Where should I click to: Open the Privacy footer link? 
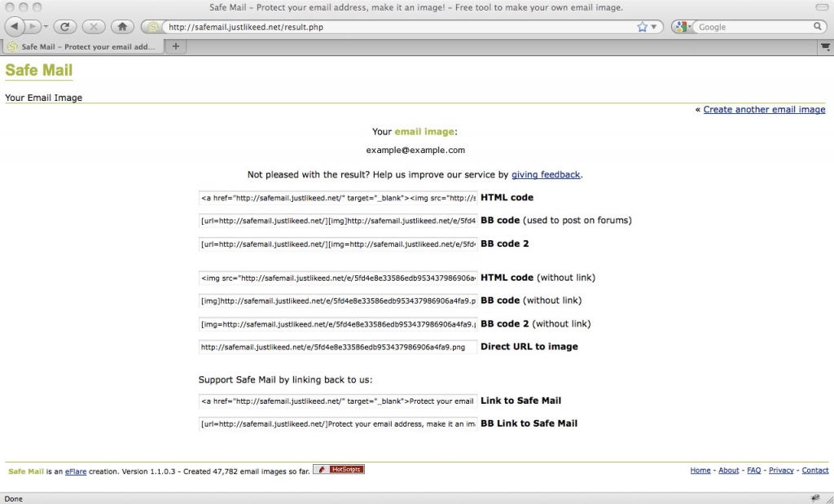pos(781,471)
